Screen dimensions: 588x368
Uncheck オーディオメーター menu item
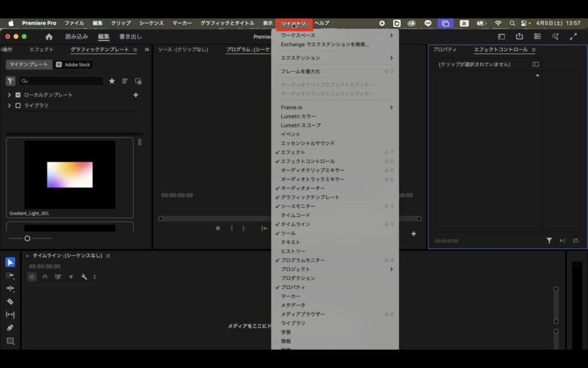[335, 188]
